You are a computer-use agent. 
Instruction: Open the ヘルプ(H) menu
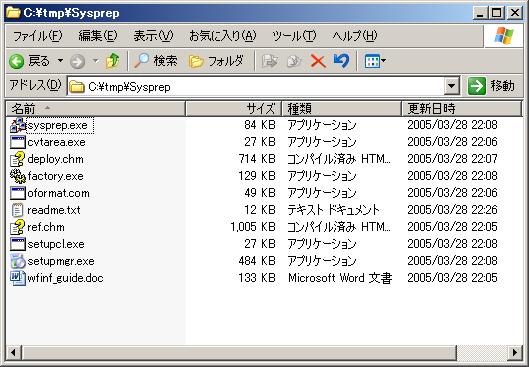click(355, 35)
